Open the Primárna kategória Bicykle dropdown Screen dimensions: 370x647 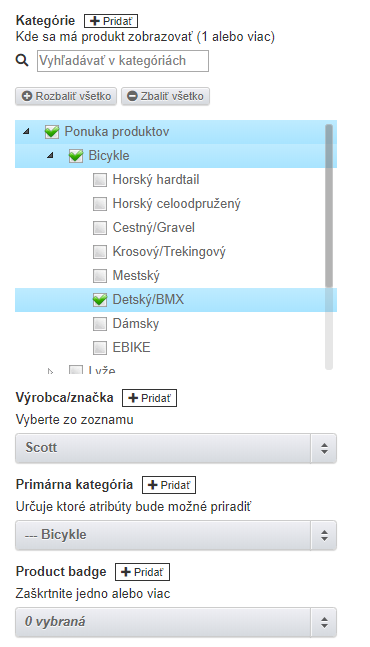tap(176, 535)
